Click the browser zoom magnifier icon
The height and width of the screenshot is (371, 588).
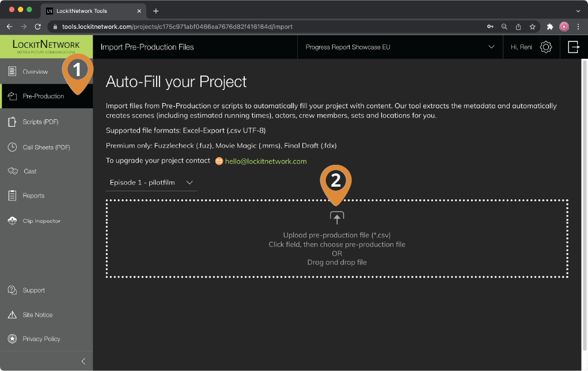click(x=504, y=26)
